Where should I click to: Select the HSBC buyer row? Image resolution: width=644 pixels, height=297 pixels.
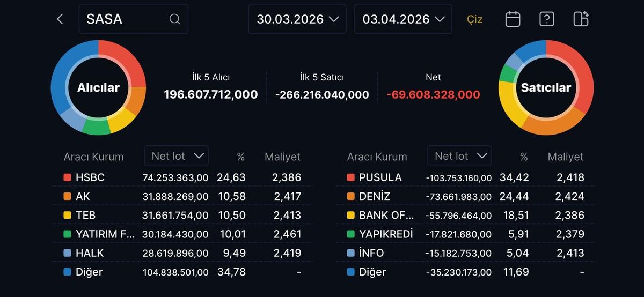pos(182,177)
